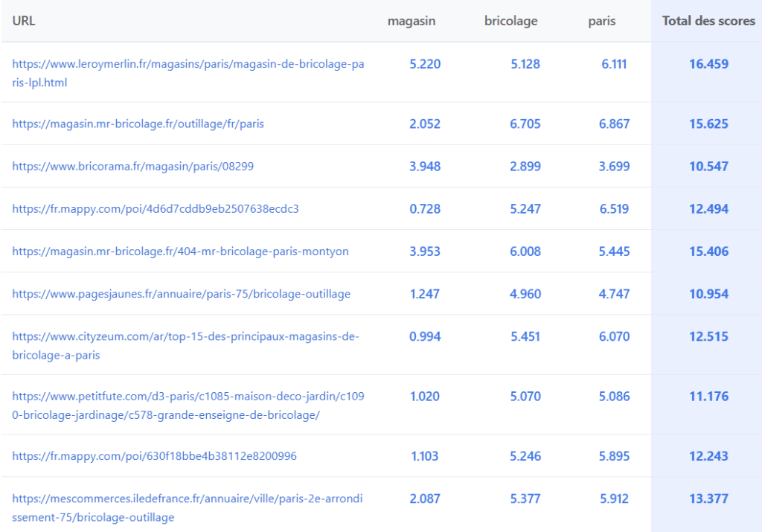This screenshot has width=762, height=532.
Task: Select the magasin score 3.953
Action: pos(425,251)
